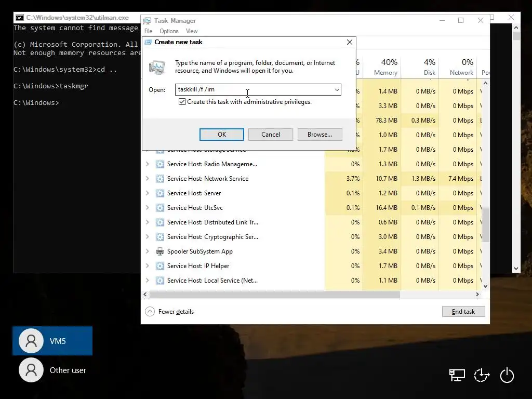Toggle Create this task with administrative privileges
532x399 pixels.
click(x=182, y=102)
